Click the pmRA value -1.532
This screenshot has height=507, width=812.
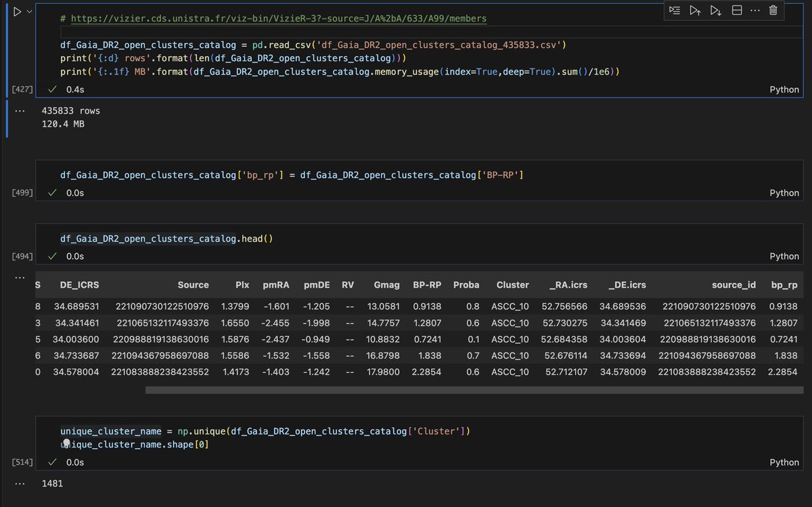coord(277,355)
